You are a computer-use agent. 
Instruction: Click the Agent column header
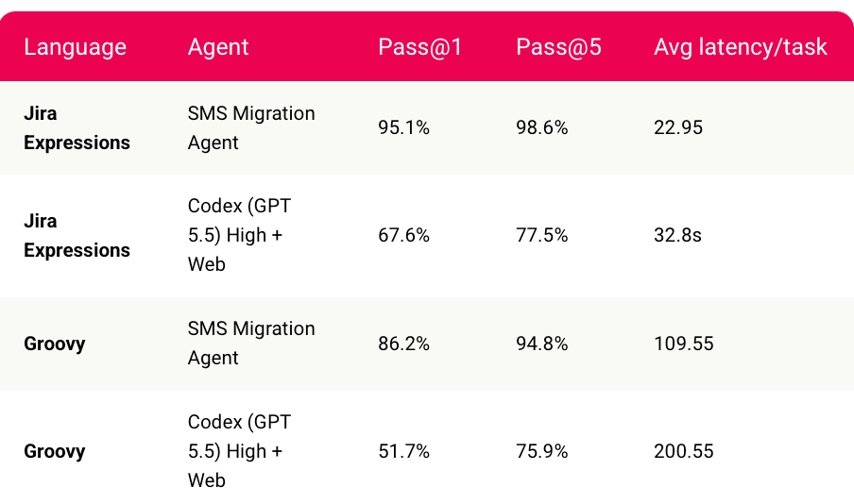click(218, 47)
